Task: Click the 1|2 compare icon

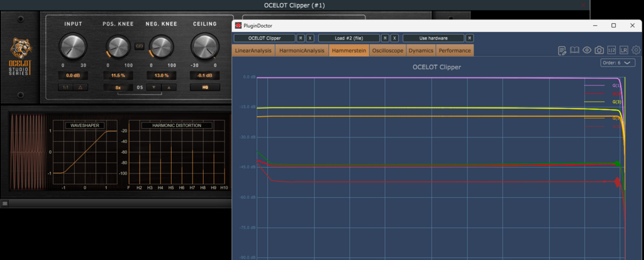Action: pos(611,50)
